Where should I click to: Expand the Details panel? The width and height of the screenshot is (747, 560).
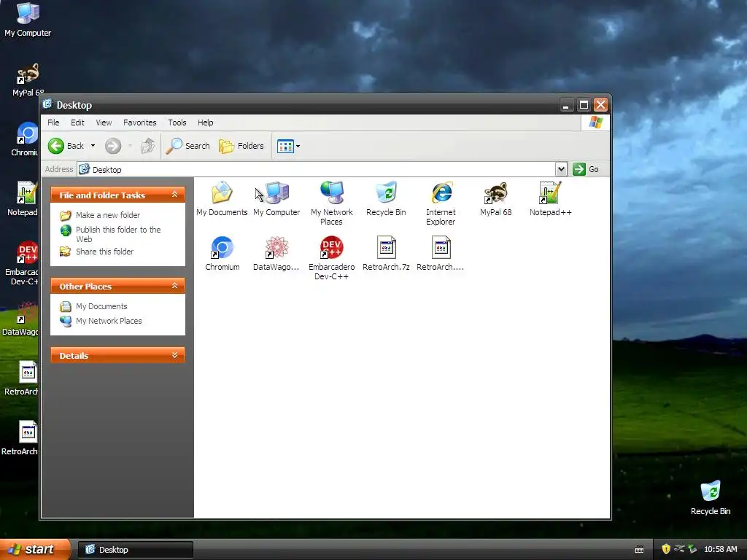click(x=175, y=355)
